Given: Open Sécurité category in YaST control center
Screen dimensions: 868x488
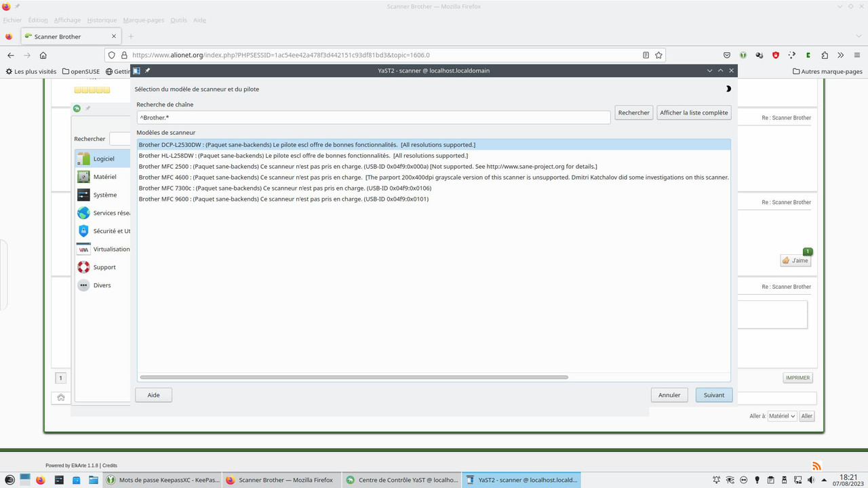Looking at the screenshot, I should [103, 231].
